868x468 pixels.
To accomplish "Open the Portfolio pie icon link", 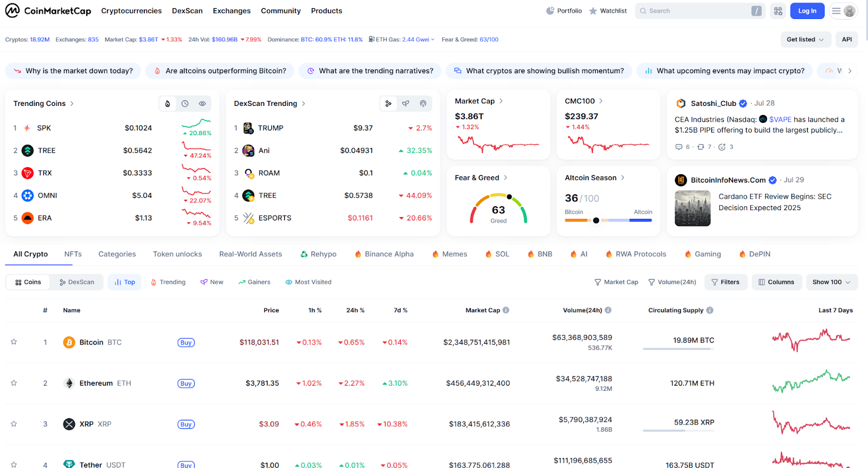I will tap(564, 11).
